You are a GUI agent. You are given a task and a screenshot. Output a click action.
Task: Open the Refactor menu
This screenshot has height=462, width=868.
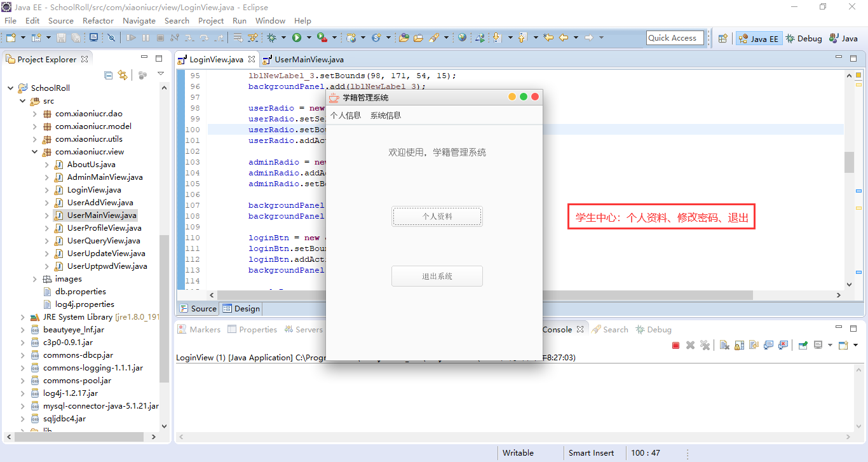coord(98,20)
